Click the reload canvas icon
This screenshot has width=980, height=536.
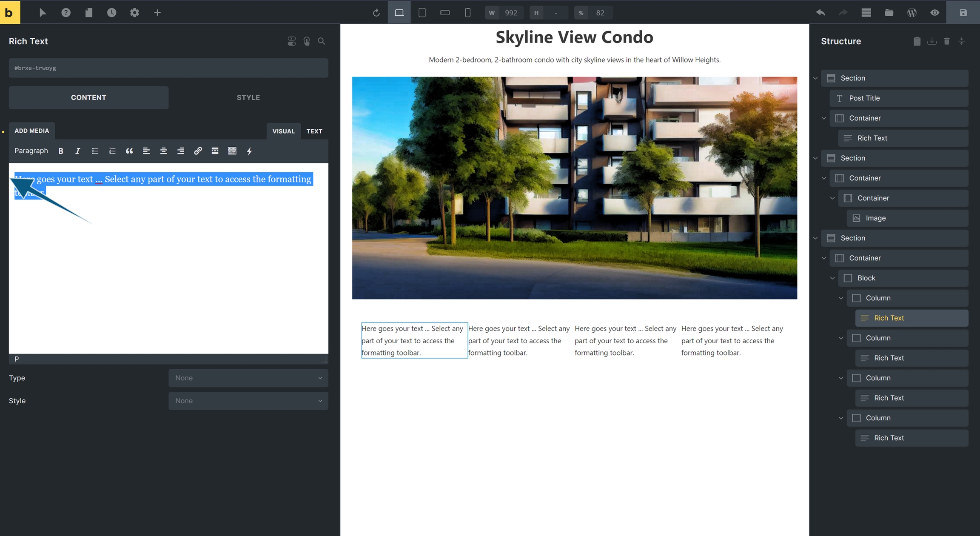(x=376, y=13)
